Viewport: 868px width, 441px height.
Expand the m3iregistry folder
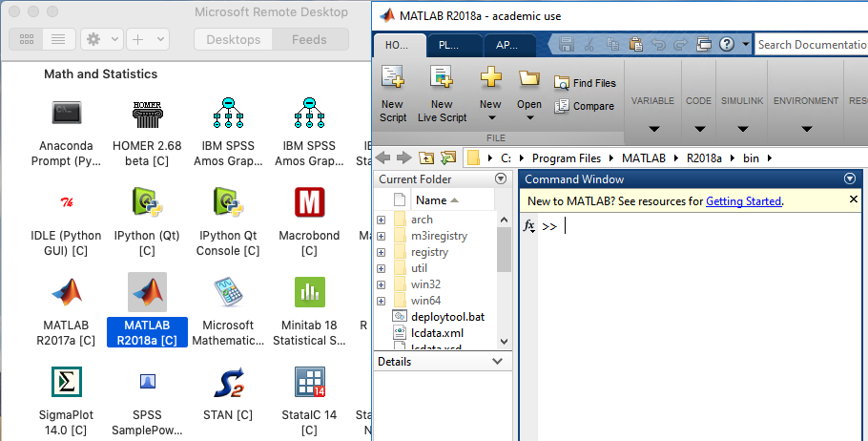pyautogui.click(x=381, y=236)
